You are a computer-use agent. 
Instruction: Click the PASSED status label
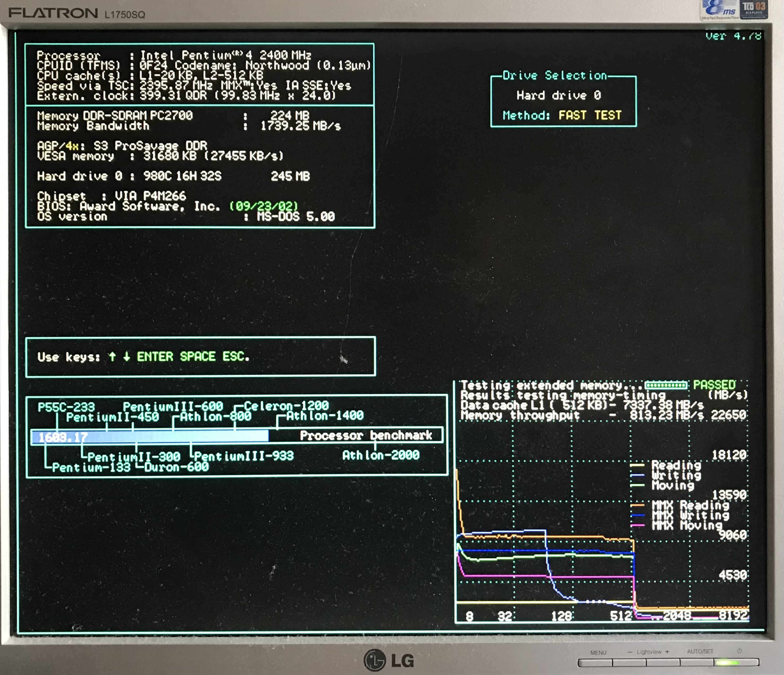pyautogui.click(x=714, y=385)
